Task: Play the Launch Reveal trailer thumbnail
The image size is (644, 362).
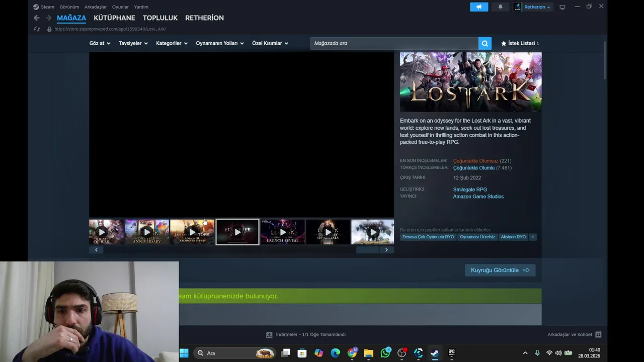Action: pyautogui.click(x=282, y=232)
